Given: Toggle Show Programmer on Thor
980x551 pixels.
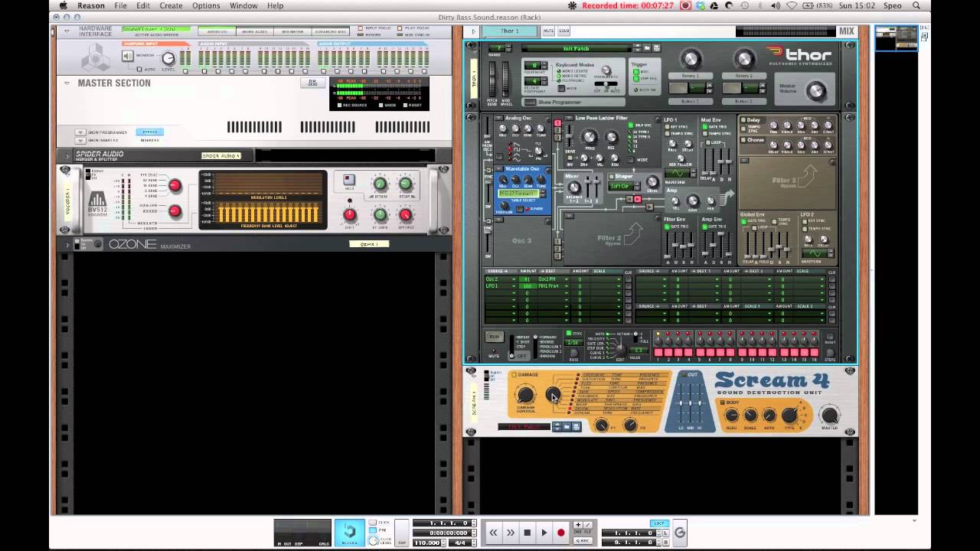Looking at the screenshot, I should click(x=531, y=102).
